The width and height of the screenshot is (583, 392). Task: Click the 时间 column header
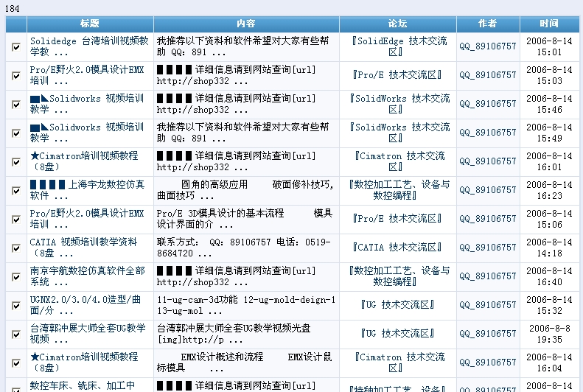(x=549, y=24)
